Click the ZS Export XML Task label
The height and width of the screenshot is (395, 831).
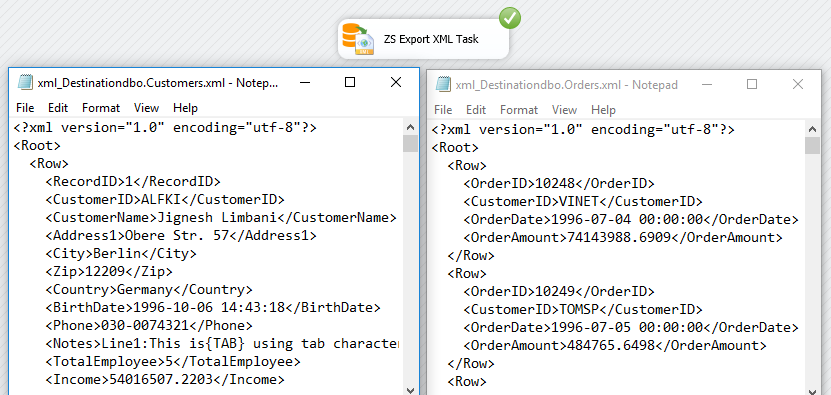tap(431, 39)
